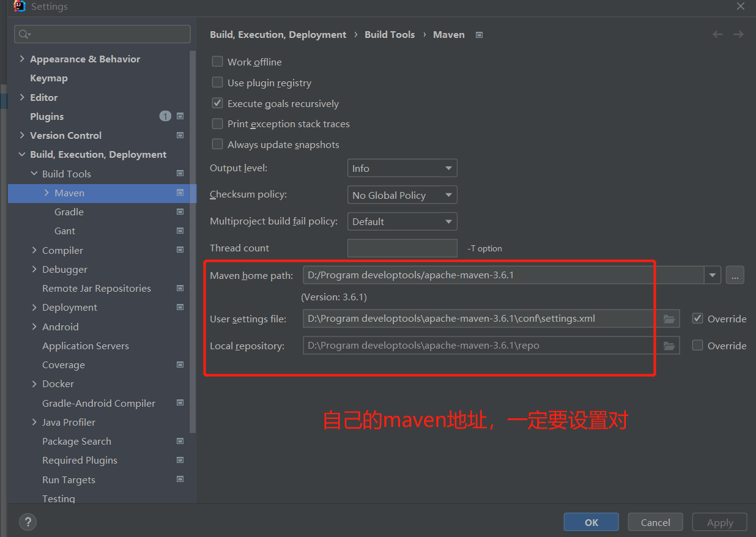Image resolution: width=756 pixels, height=537 pixels.
Task: Click the project-level icon beside Build Tools
Action: coord(180,174)
